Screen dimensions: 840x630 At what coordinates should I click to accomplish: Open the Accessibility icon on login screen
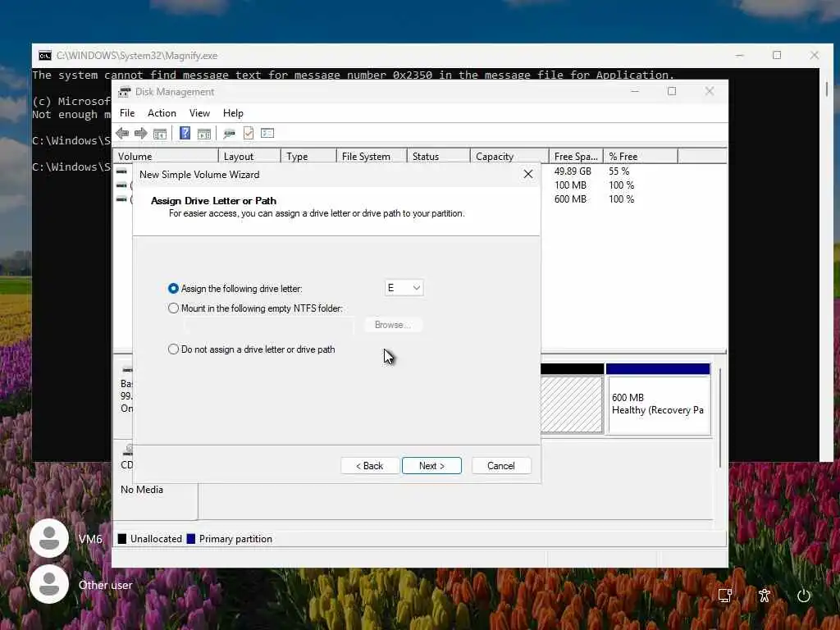point(765,596)
